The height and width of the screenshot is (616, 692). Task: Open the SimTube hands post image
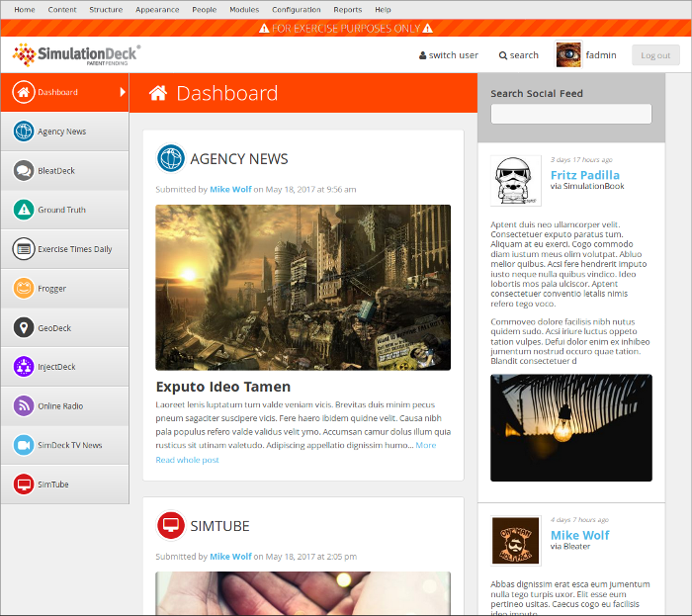(x=303, y=592)
